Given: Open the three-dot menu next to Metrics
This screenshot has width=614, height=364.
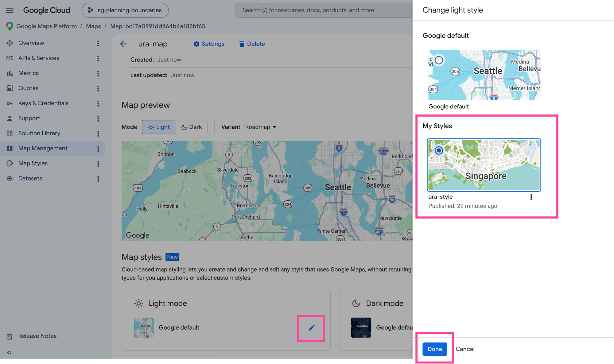Looking at the screenshot, I should [98, 73].
